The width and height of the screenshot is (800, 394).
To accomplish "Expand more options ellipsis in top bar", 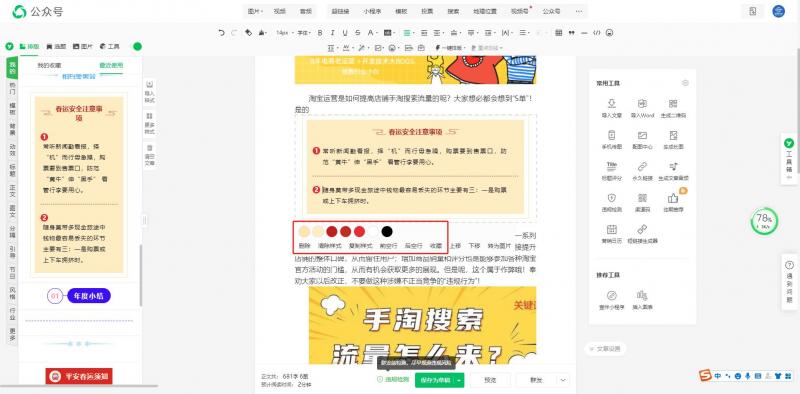I will [579, 11].
